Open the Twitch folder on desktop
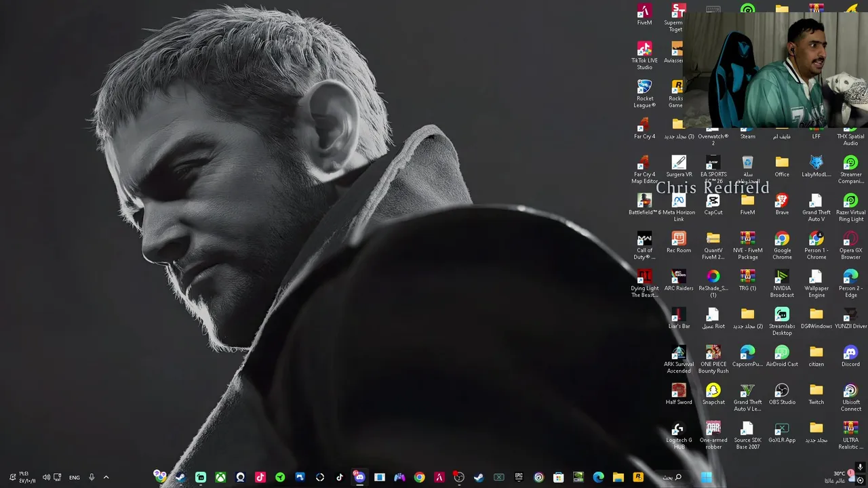 coord(816,394)
